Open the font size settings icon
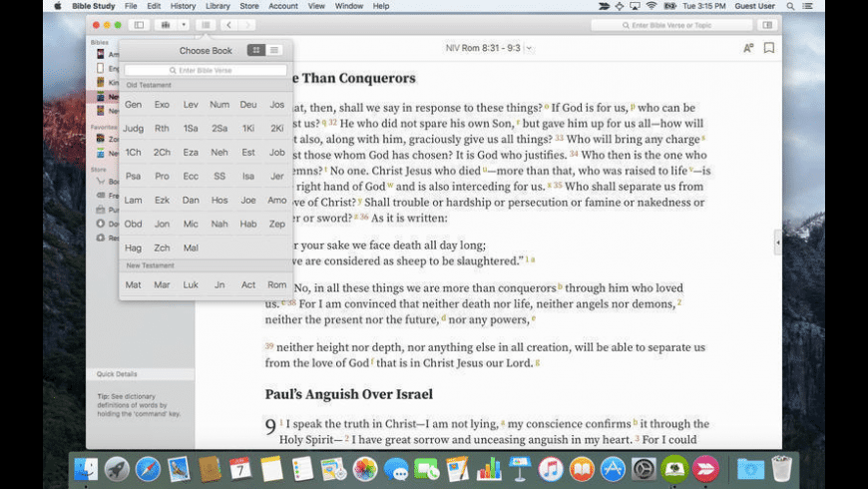Image resolution: width=868 pixels, height=489 pixels. point(748,48)
